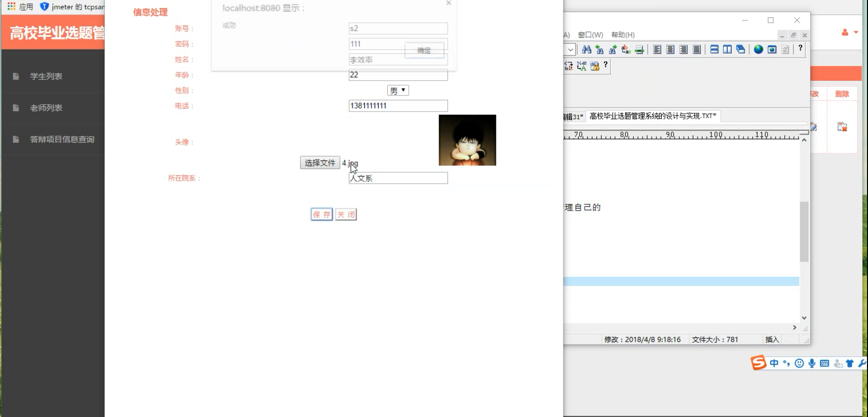Tile editor windows vertically
Screen dimensions: 868x417
(x=728, y=49)
